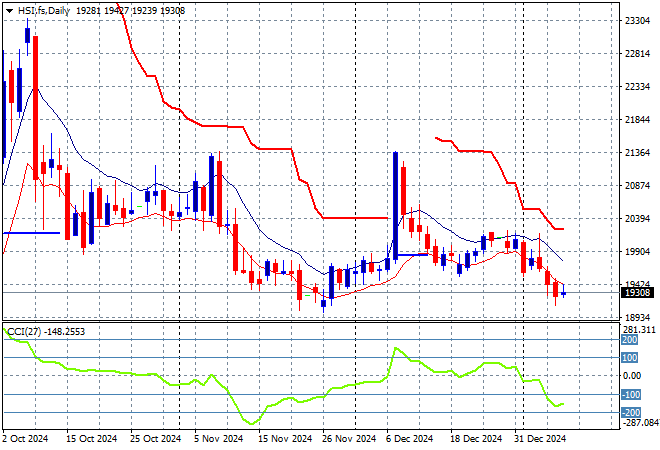Image resolution: width=660 pixels, height=450 pixels.
Task: Click the 23304 price axis label
Action: (636, 20)
